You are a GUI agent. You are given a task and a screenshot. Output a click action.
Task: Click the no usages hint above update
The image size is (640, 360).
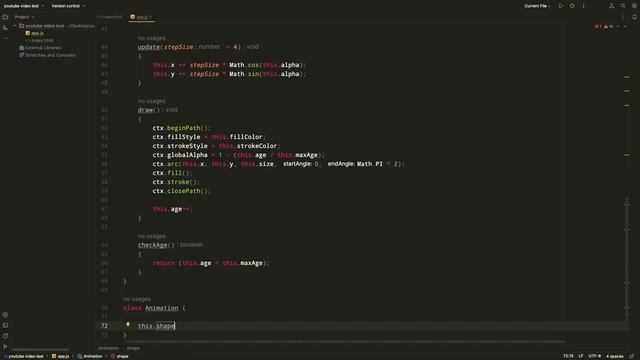click(x=151, y=38)
